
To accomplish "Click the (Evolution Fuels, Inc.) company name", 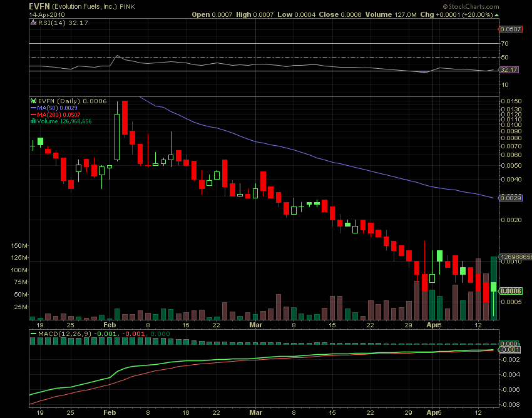I will point(84,6).
